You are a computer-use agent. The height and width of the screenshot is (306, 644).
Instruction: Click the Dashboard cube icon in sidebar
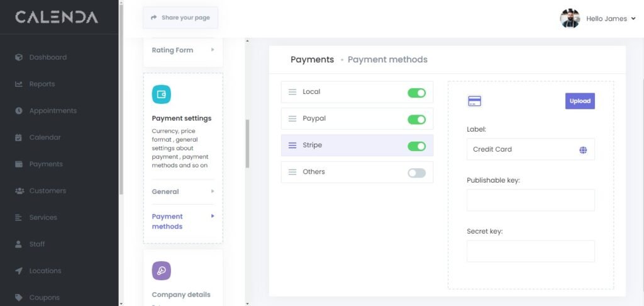click(18, 57)
